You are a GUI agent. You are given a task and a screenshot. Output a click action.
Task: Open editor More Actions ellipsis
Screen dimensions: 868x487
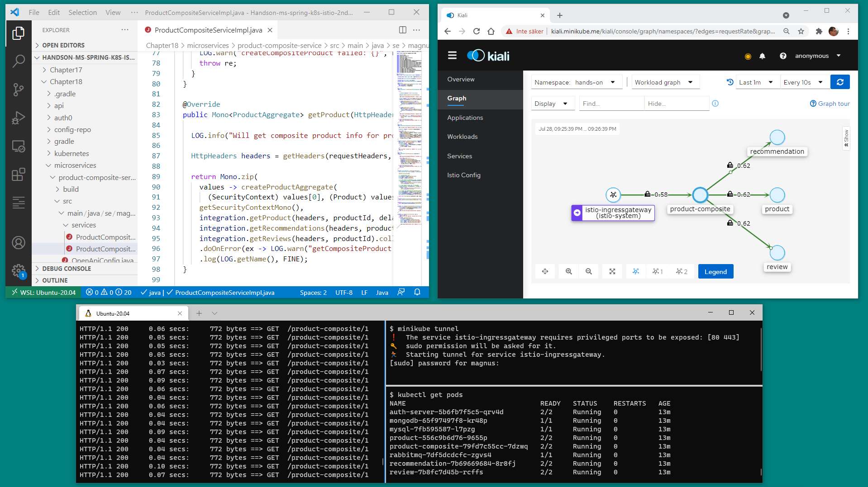[x=417, y=30]
